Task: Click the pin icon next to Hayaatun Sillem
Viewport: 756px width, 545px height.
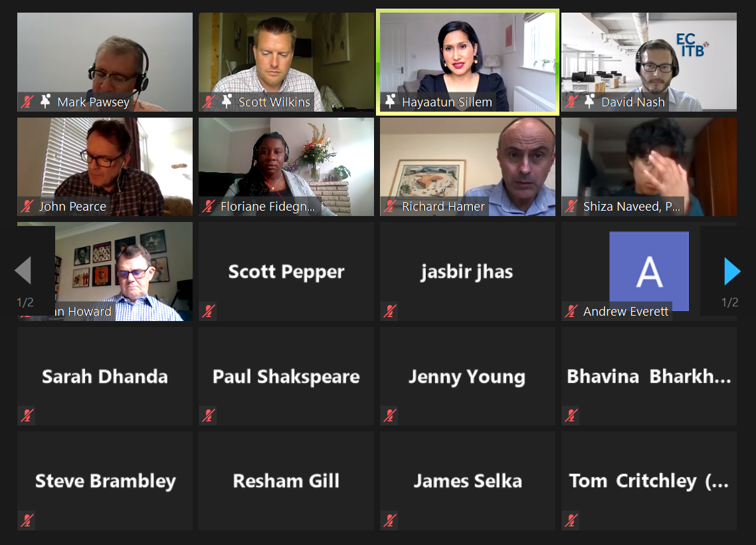Action: click(391, 101)
